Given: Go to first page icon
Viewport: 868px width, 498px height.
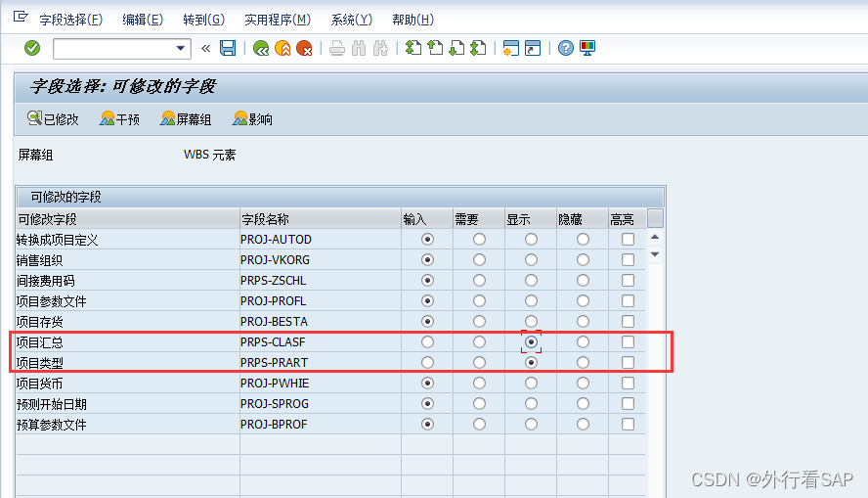Looking at the screenshot, I should click(x=413, y=48).
